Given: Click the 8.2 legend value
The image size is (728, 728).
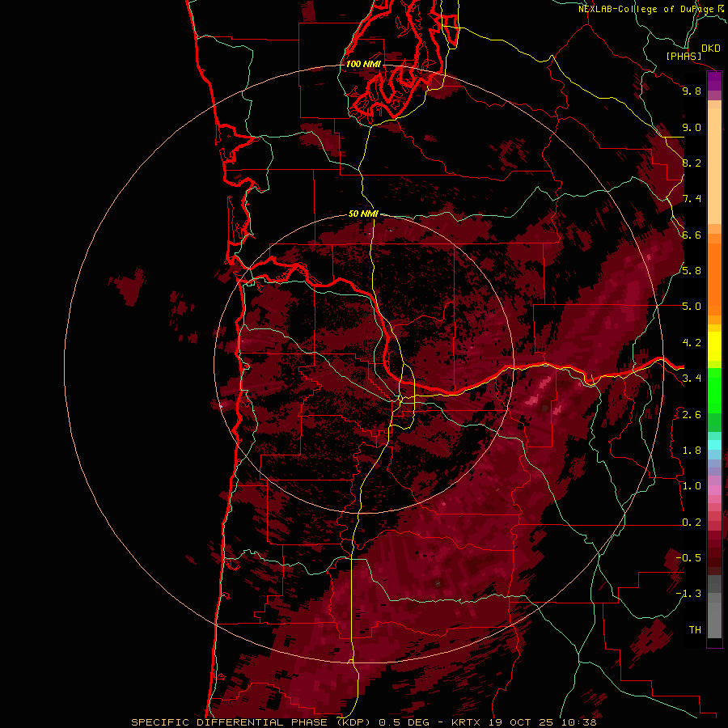Looking at the screenshot, I should 692,163.
